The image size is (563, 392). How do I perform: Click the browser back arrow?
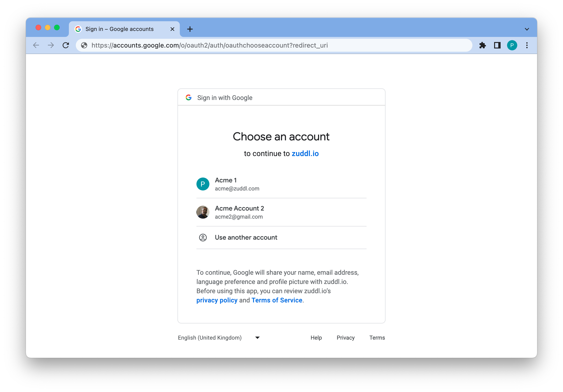coord(36,45)
